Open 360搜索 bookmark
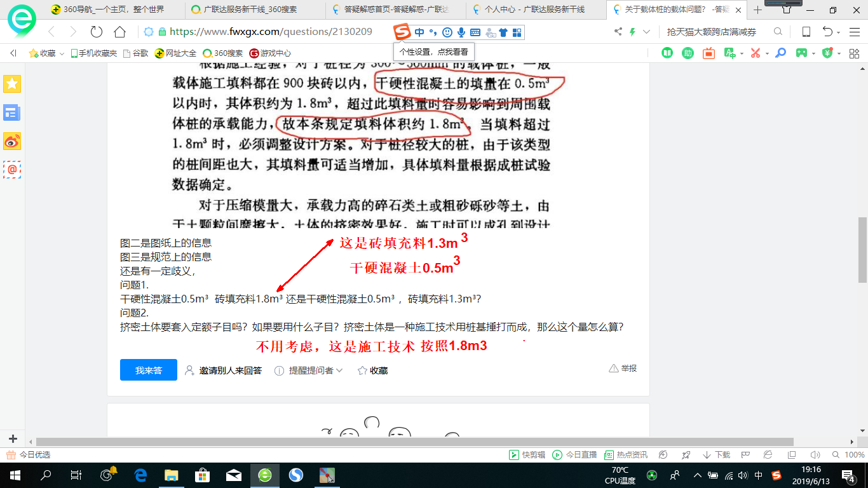 pos(222,53)
